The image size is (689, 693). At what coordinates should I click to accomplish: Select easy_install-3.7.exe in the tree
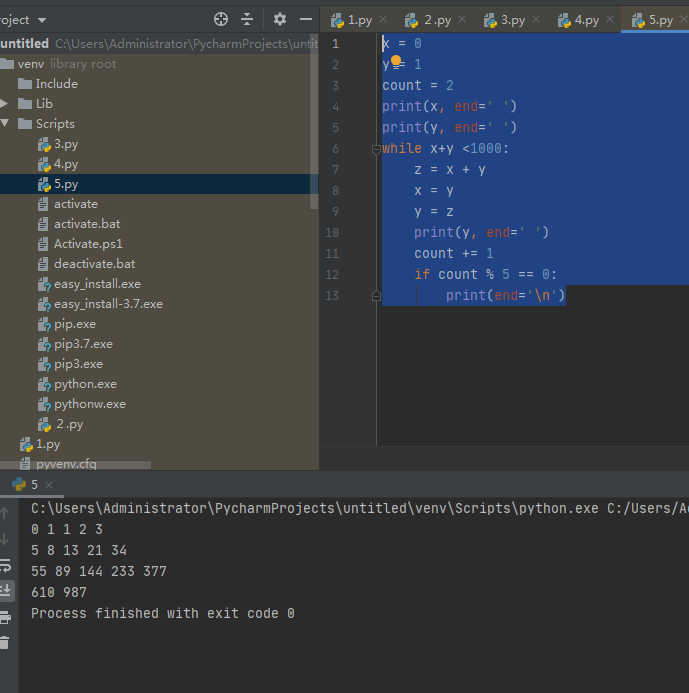coord(108,304)
